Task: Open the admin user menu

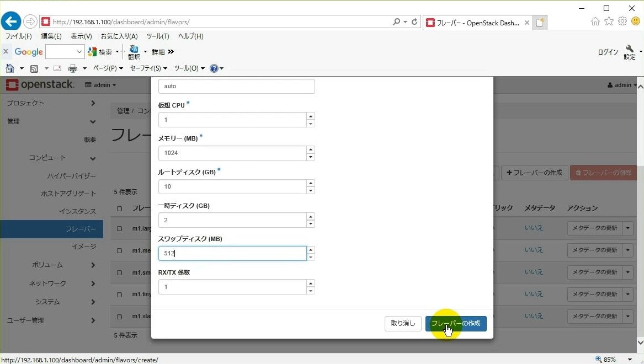Action: point(622,85)
